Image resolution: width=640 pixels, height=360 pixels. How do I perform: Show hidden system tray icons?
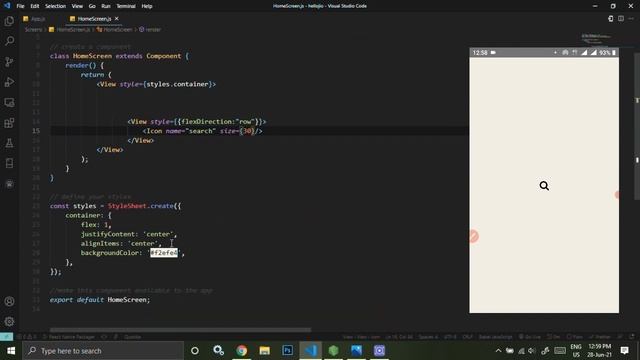pyautogui.click(x=498, y=351)
